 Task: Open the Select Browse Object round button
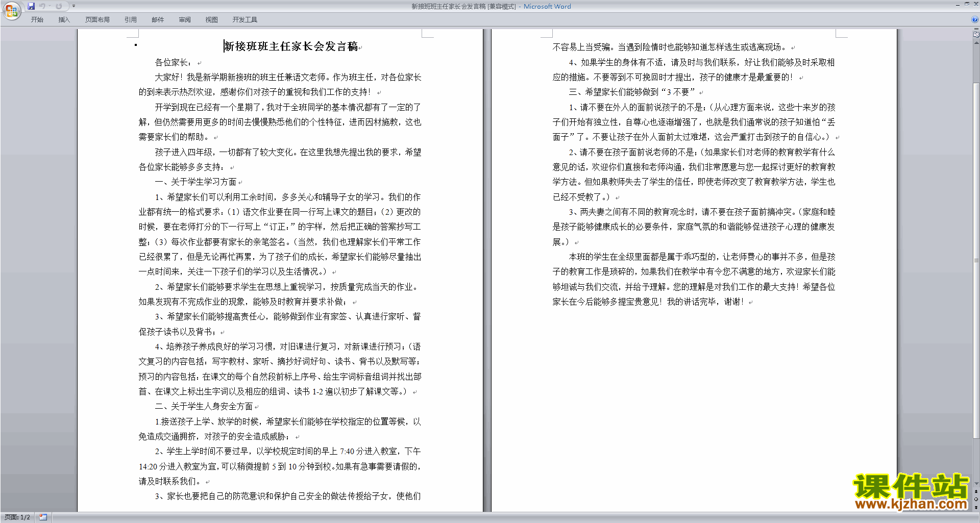[x=976, y=500]
